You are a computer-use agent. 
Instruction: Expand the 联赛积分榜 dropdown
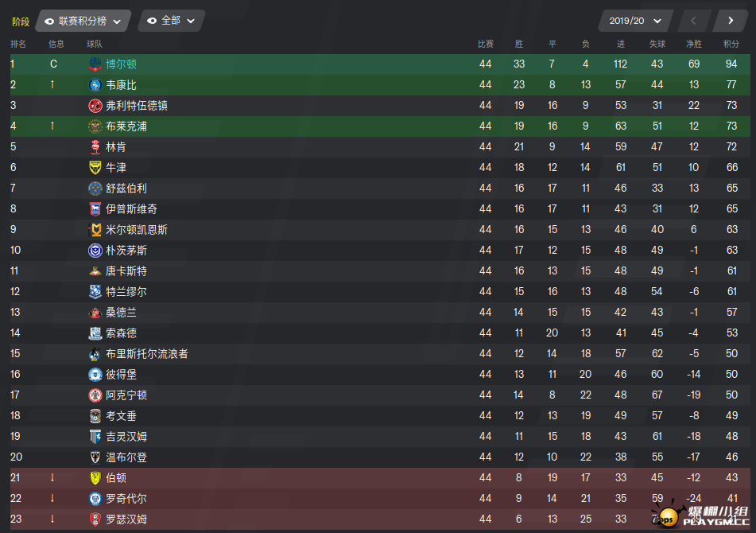(x=83, y=21)
